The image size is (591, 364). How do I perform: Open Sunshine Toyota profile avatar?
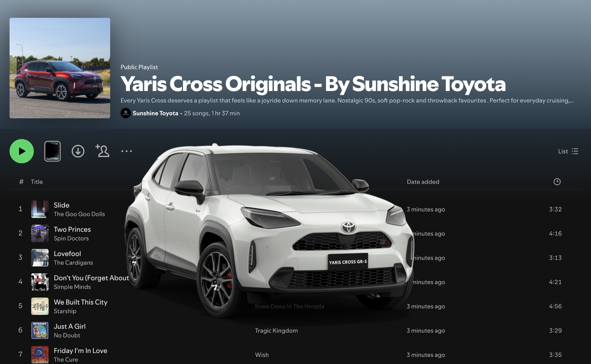tap(126, 113)
